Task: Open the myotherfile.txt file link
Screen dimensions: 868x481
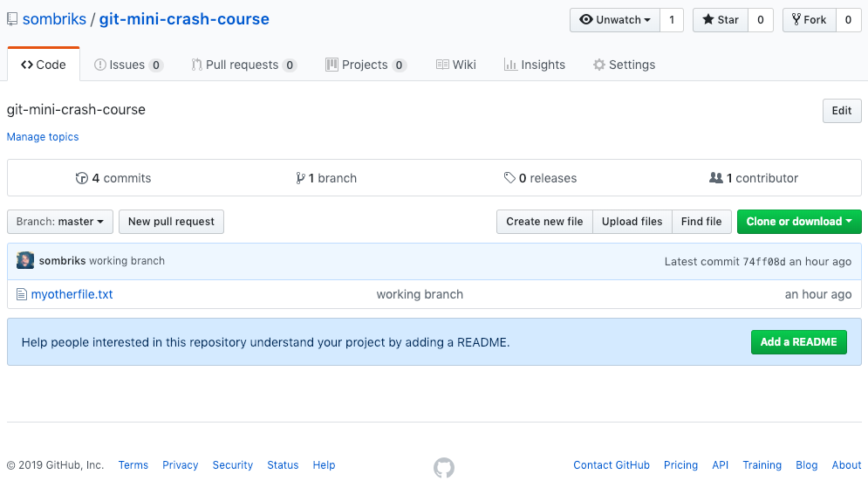Action: click(x=72, y=295)
